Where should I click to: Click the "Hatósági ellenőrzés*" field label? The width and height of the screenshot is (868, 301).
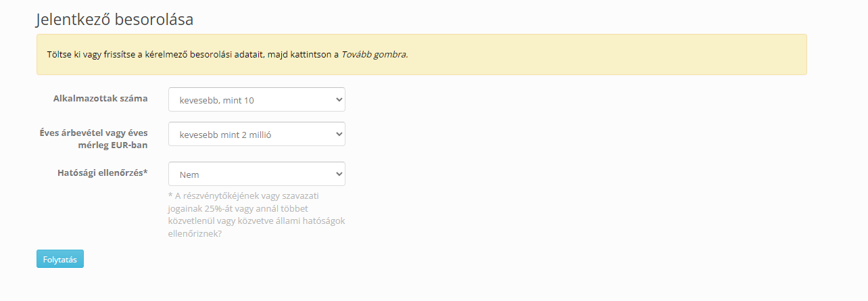coord(103,173)
